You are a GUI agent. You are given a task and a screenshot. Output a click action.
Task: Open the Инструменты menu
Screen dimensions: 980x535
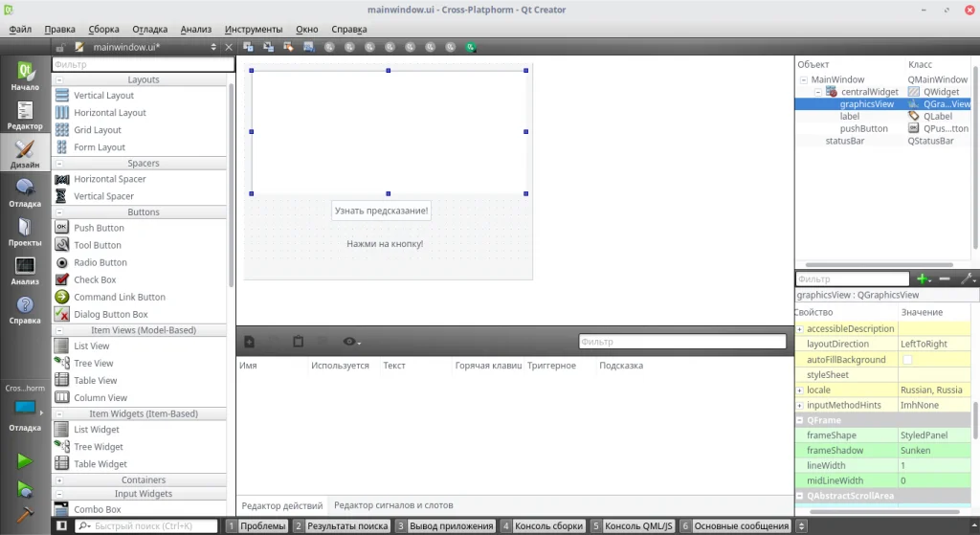[253, 29]
